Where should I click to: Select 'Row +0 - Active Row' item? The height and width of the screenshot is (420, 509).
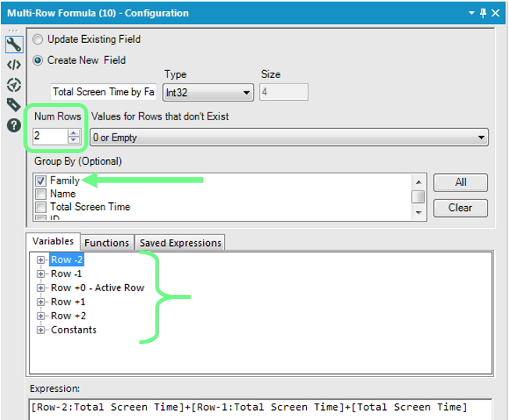coord(98,288)
